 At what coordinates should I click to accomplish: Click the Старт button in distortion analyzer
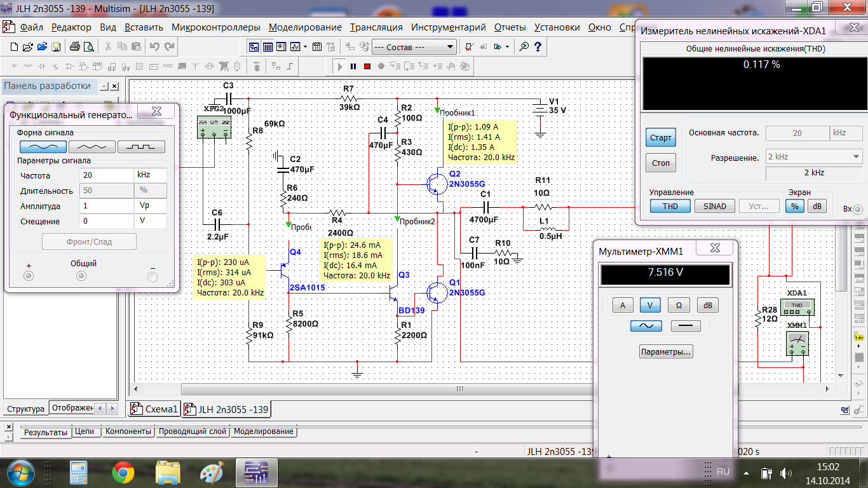(661, 137)
